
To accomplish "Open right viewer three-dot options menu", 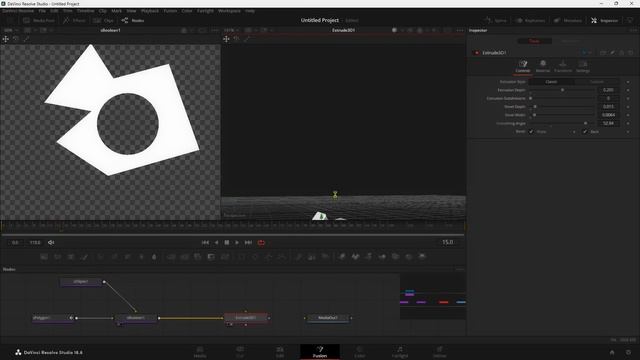I will [x=460, y=30].
